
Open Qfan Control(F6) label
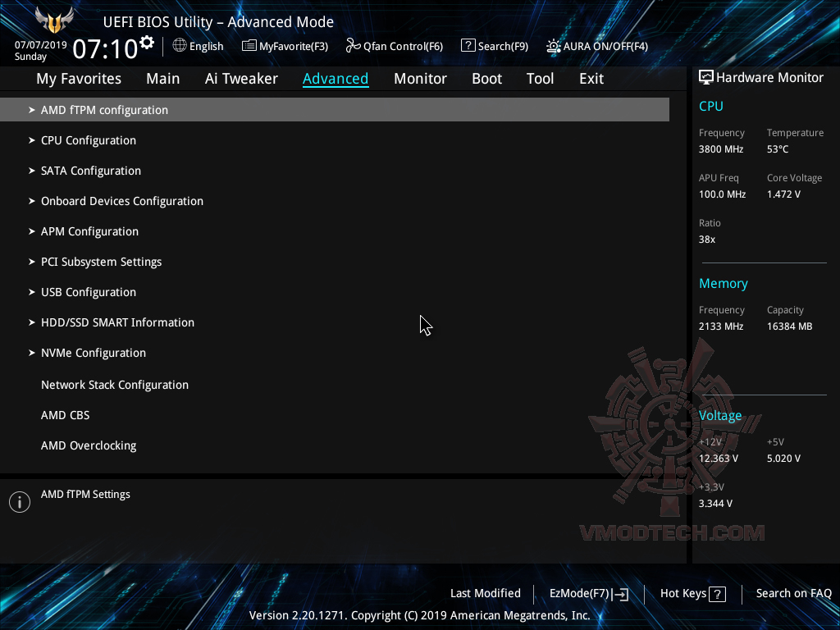click(403, 47)
